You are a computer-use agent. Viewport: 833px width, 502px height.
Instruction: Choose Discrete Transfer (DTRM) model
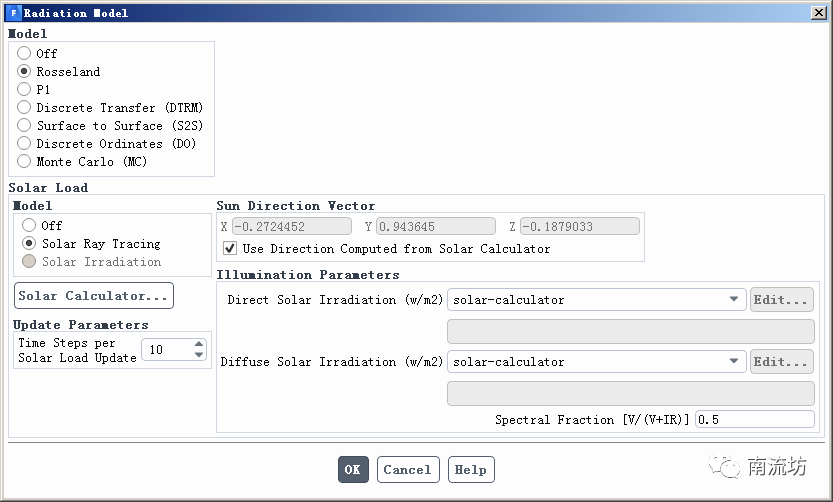point(25,107)
